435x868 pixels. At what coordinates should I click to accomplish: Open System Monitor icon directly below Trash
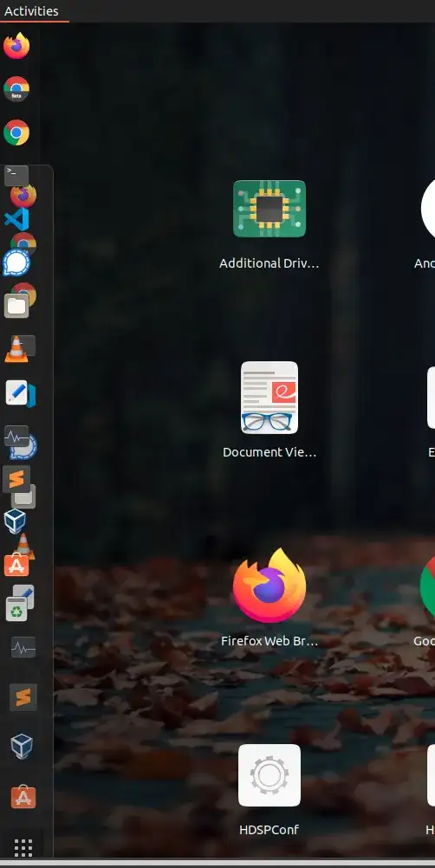23,647
